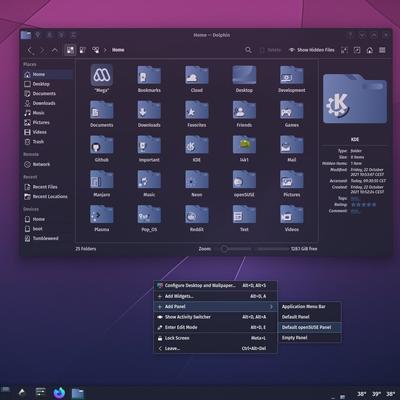The height and width of the screenshot is (400, 400).
Task: Select Application Menu Bar panel option
Action: (310, 307)
